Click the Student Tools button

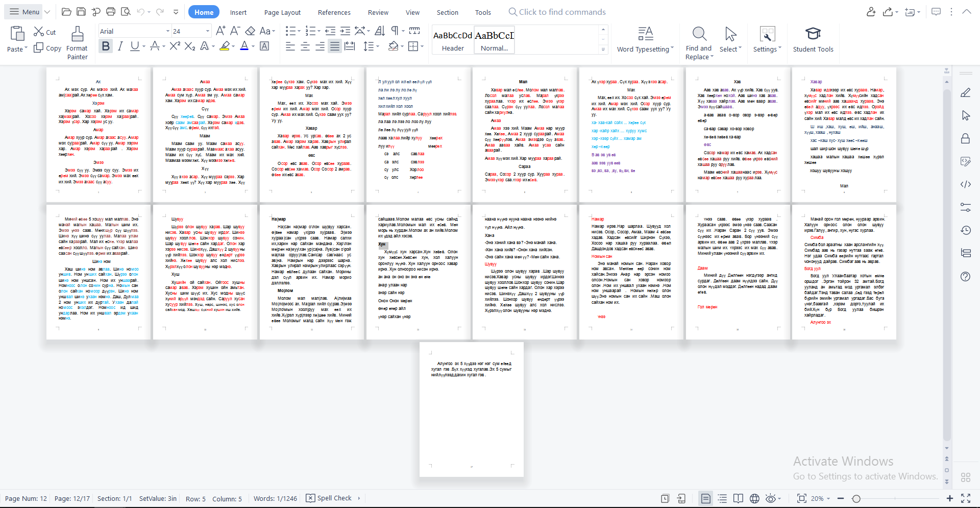pos(813,40)
